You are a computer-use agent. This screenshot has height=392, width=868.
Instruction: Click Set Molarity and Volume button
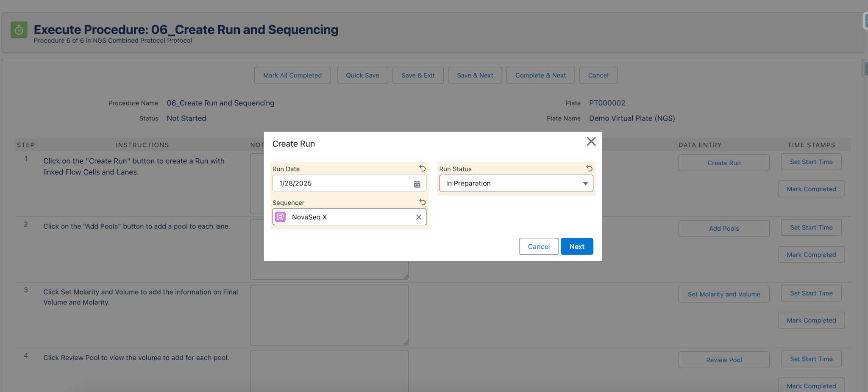(724, 294)
